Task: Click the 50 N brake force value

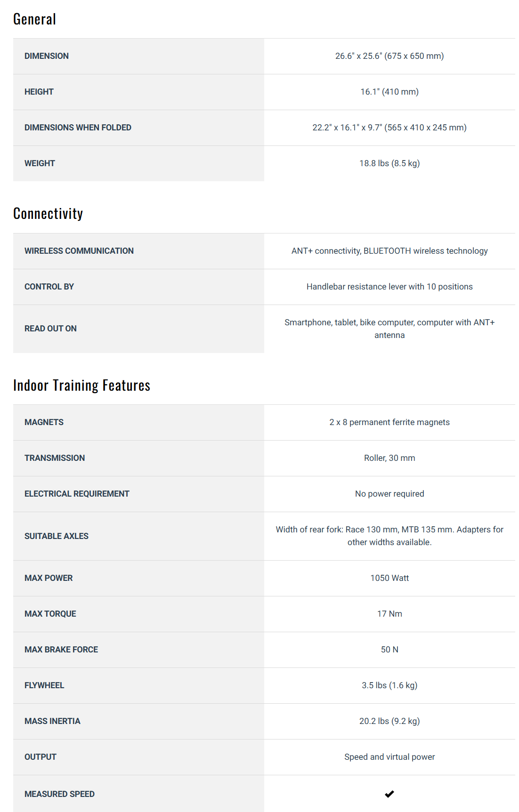Action: click(389, 650)
